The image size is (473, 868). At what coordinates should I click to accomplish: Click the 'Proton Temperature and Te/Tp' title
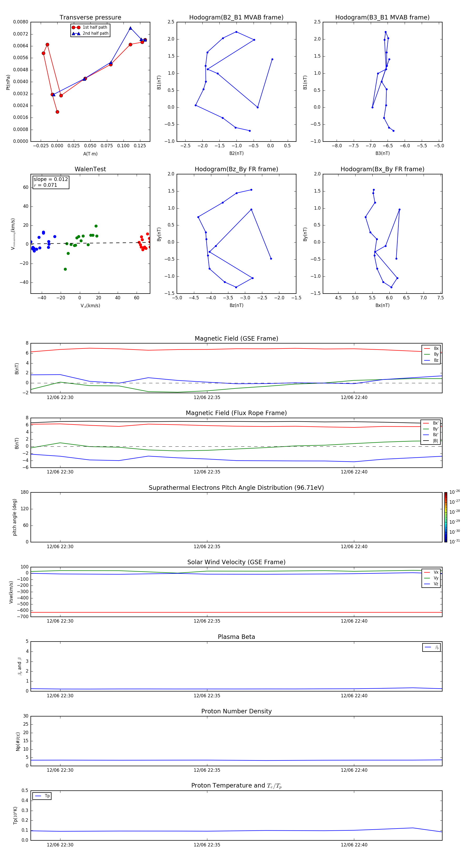pos(236,786)
